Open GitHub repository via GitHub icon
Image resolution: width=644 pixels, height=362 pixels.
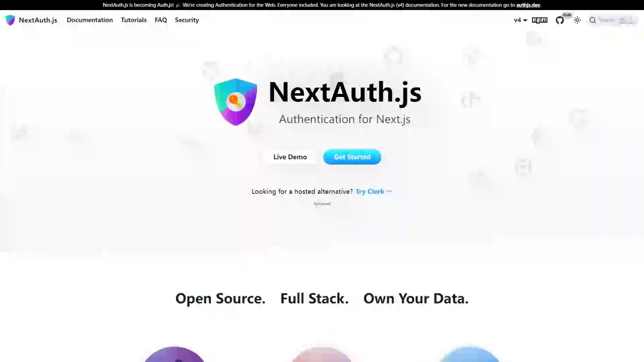(x=559, y=20)
